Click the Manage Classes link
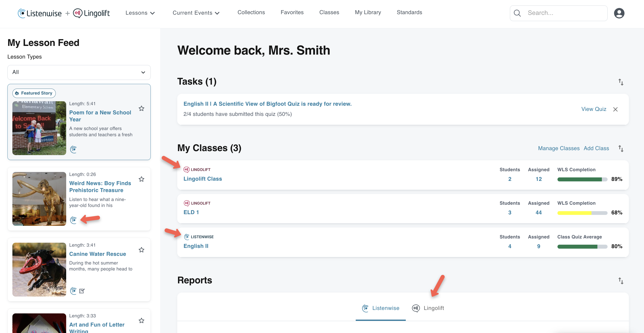This screenshot has height=333, width=644. tap(558, 148)
